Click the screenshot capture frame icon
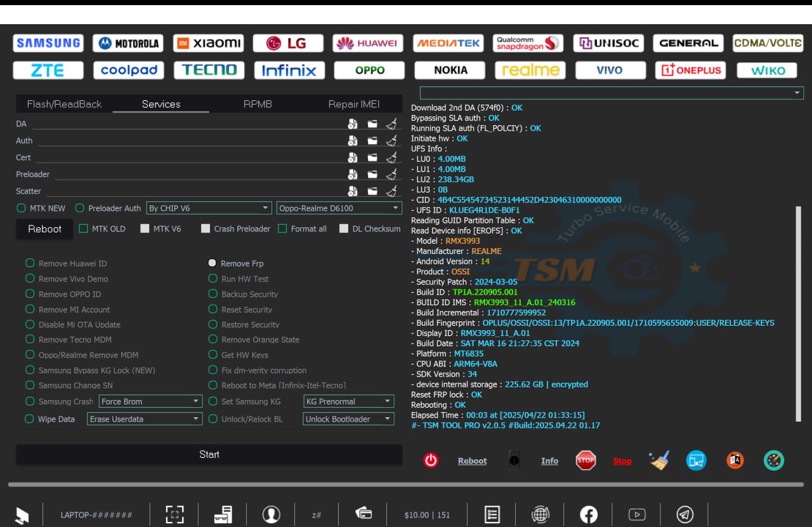Screen dimensions: 812x527 (174, 514)
